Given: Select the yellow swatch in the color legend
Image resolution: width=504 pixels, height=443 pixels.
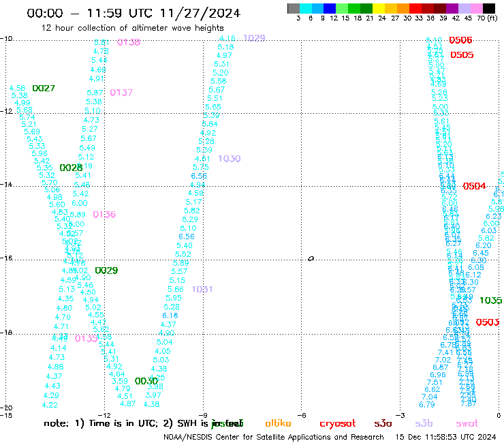Looking at the screenshot, I should [x=379, y=8].
